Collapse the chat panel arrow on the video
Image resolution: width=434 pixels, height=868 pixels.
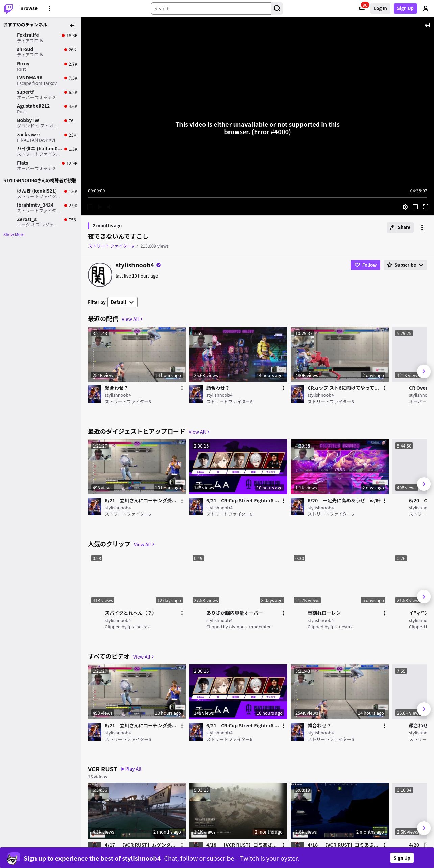[427, 25]
